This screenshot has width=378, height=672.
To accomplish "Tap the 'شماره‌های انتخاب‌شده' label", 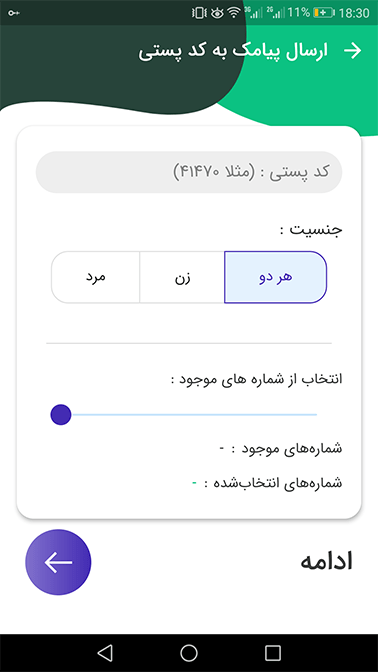I will click(x=273, y=484).
